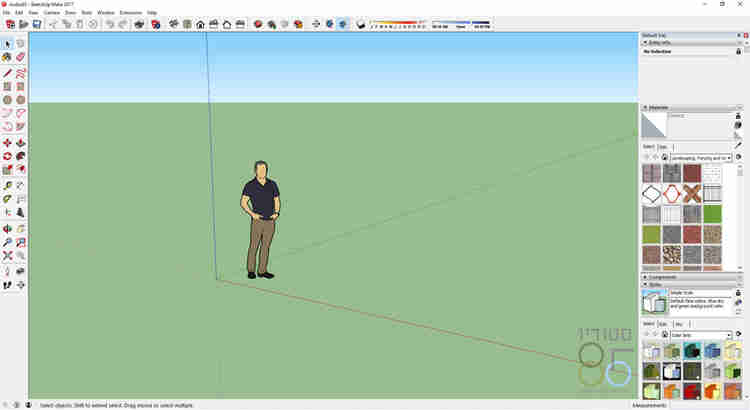
Task: Select the Circle tool
Action: coord(7,100)
